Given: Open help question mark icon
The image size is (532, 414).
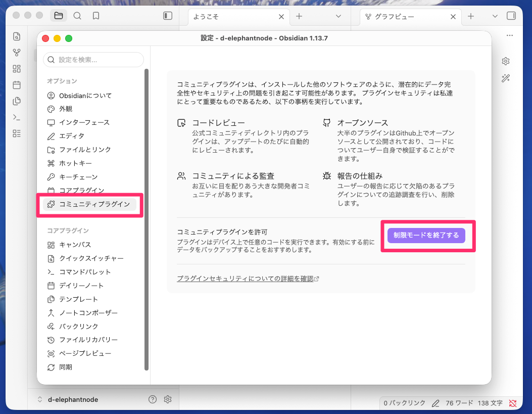Looking at the screenshot, I should (153, 399).
